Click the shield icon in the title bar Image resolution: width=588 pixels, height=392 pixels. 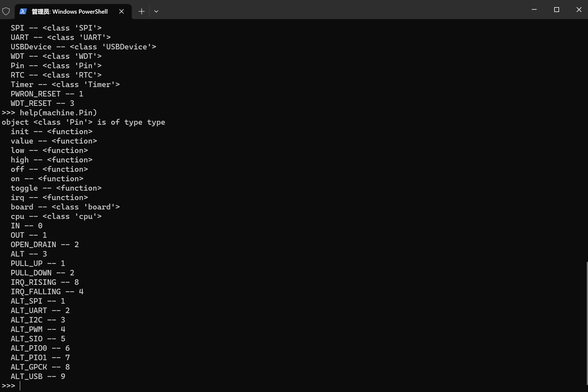tap(6, 11)
